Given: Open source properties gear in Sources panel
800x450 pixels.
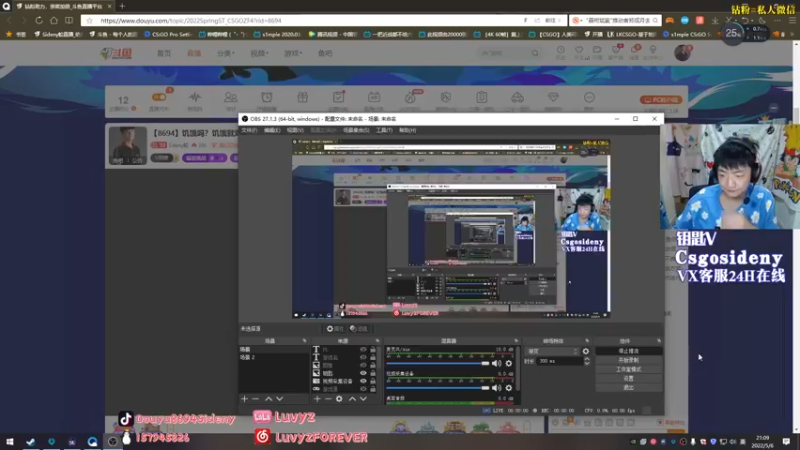Looking at the screenshot, I should (x=339, y=399).
